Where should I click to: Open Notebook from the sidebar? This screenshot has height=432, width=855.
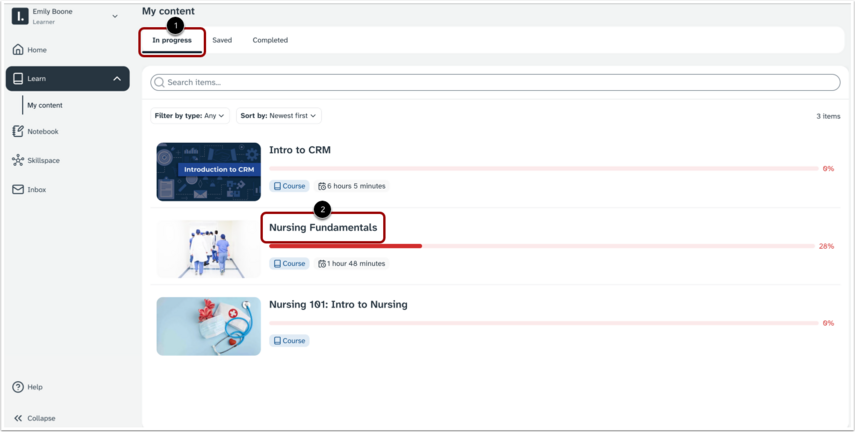43,131
